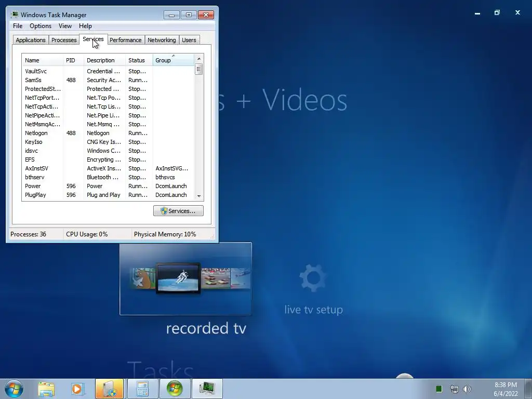Launch Windows Media Player taskbar icon

tap(77, 389)
